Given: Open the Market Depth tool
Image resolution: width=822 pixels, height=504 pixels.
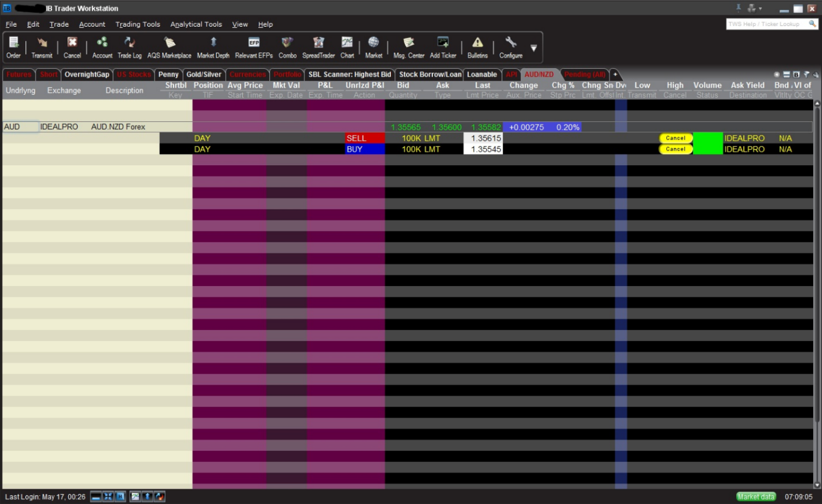Looking at the screenshot, I should coord(213,47).
